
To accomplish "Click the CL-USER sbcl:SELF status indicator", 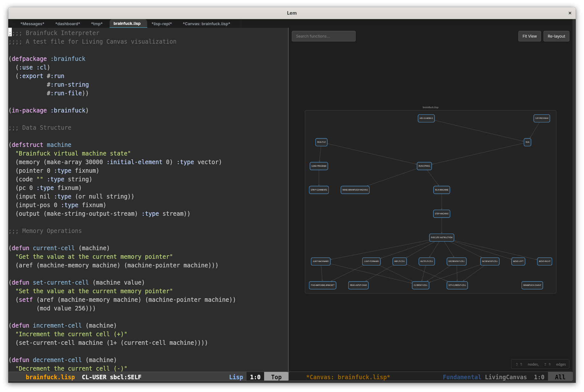I will point(112,377).
